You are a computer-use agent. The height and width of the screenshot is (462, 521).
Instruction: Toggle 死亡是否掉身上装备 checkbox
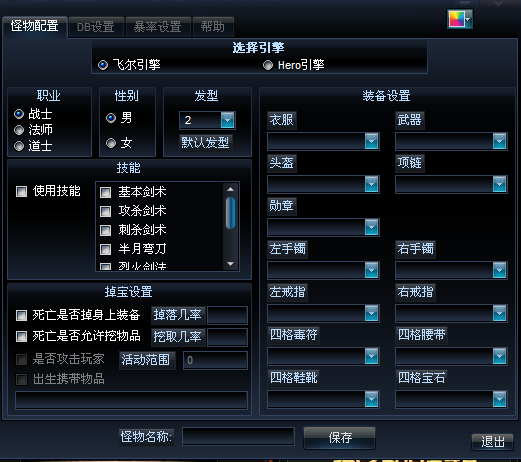pos(22,315)
